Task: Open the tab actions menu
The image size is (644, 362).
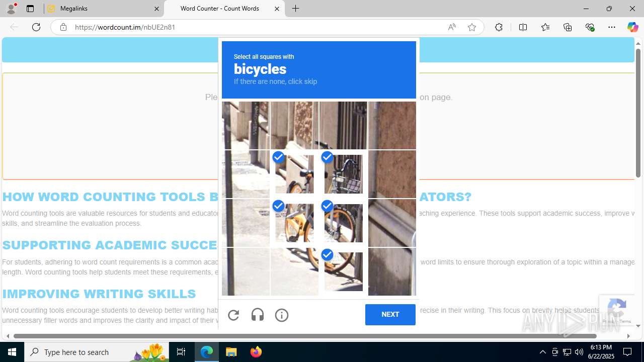Action: coord(30,9)
